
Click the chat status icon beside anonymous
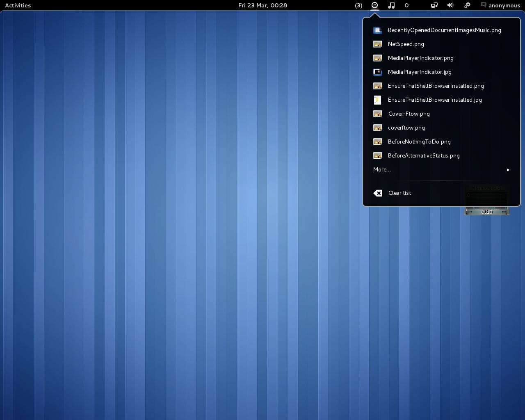click(x=483, y=5)
